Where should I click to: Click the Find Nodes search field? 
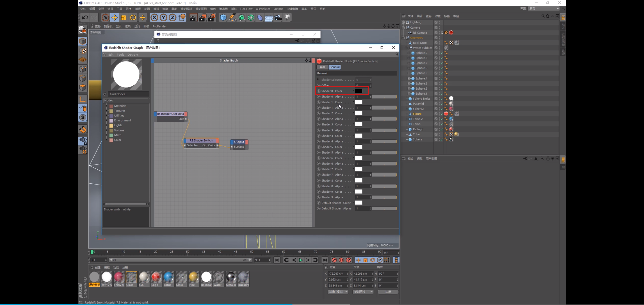tap(128, 94)
